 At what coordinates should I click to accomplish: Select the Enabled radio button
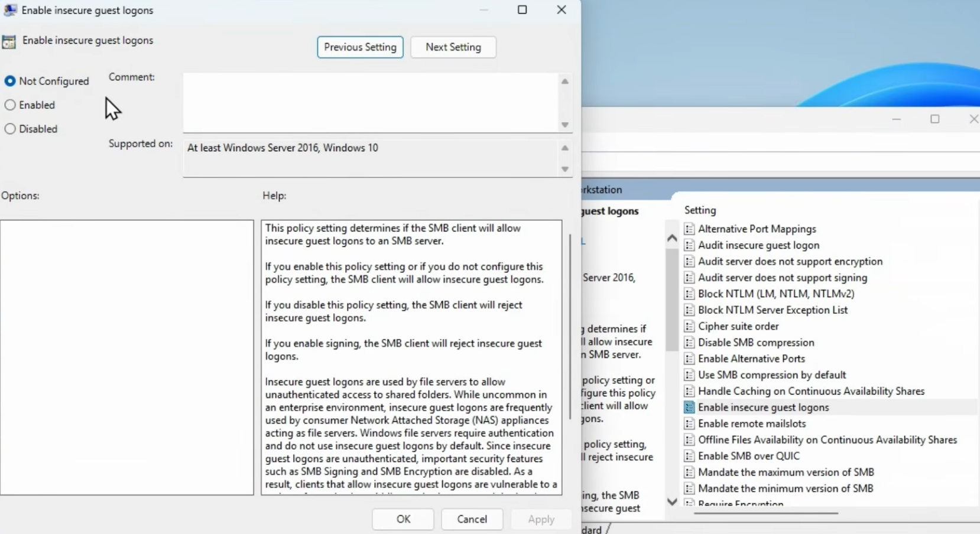[x=10, y=105]
